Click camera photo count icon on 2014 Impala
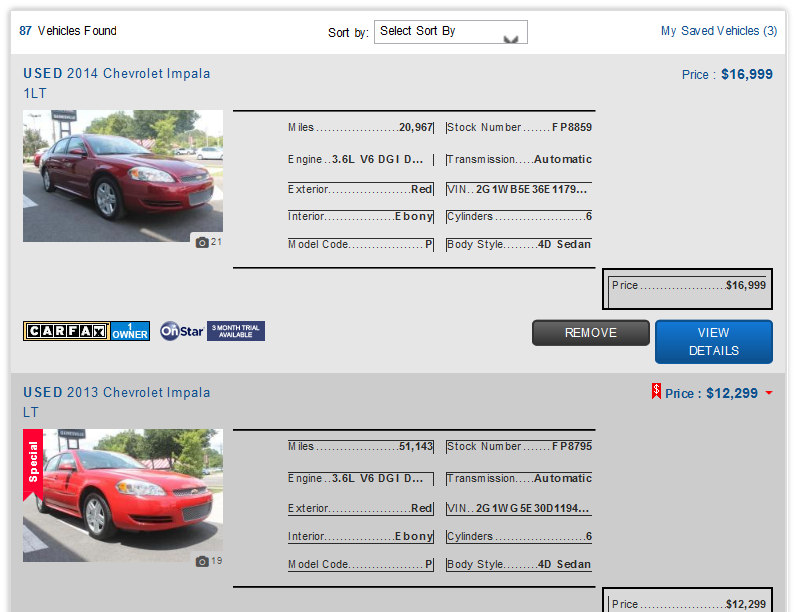The image size is (810, 612). pos(203,242)
